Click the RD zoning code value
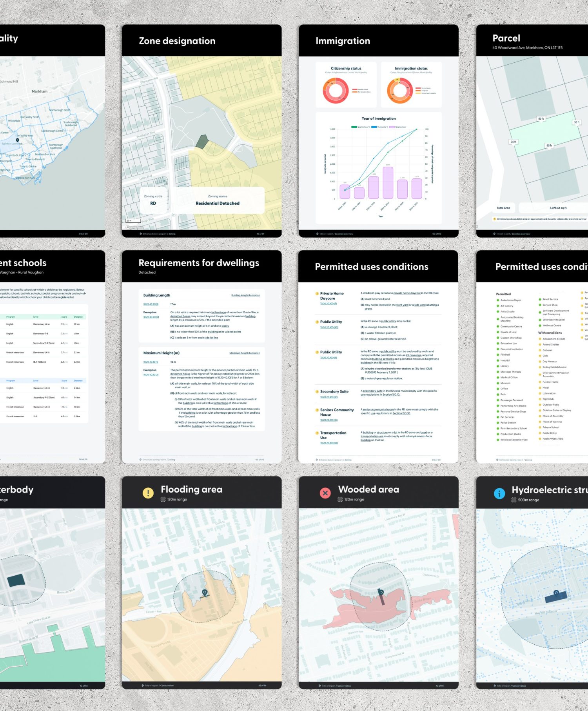The width and height of the screenshot is (588, 711). [x=153, y=203]
